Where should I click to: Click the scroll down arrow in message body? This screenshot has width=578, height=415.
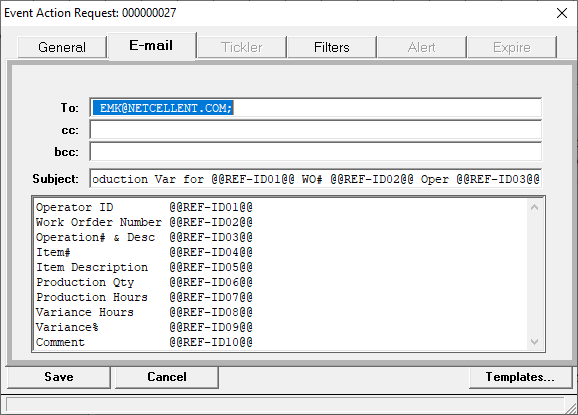[535, 342]
